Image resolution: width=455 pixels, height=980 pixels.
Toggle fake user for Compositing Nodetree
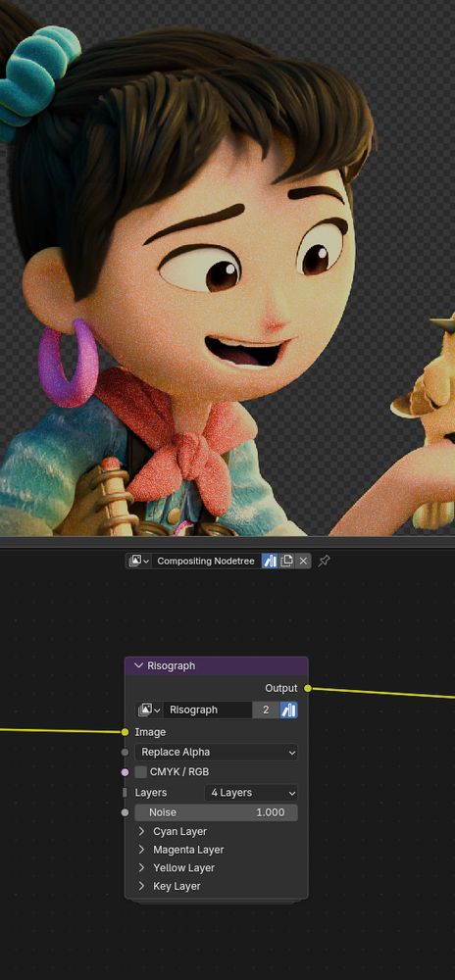tap(270, 561)
